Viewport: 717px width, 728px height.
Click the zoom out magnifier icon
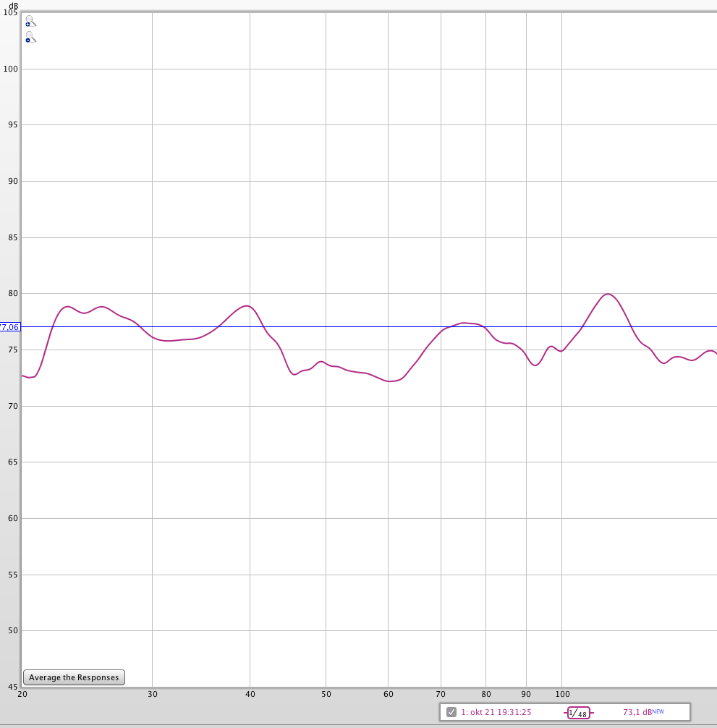(x=30, y=38)
